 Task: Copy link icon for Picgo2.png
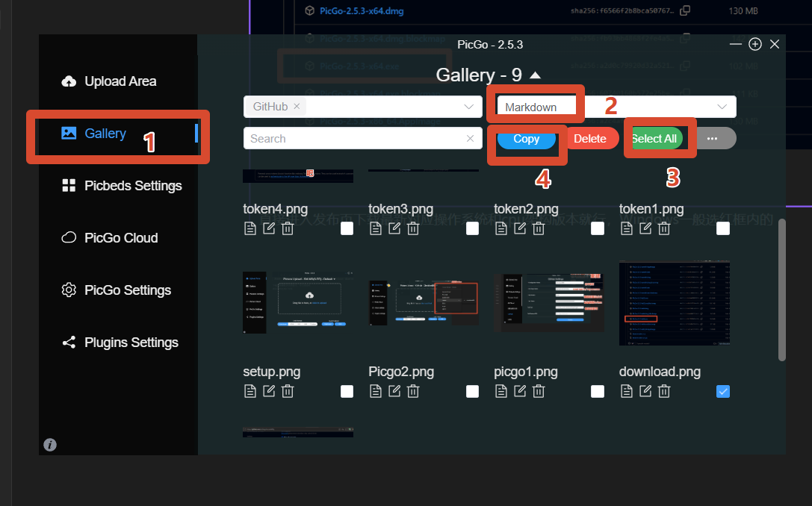click(x=376, y=391)
